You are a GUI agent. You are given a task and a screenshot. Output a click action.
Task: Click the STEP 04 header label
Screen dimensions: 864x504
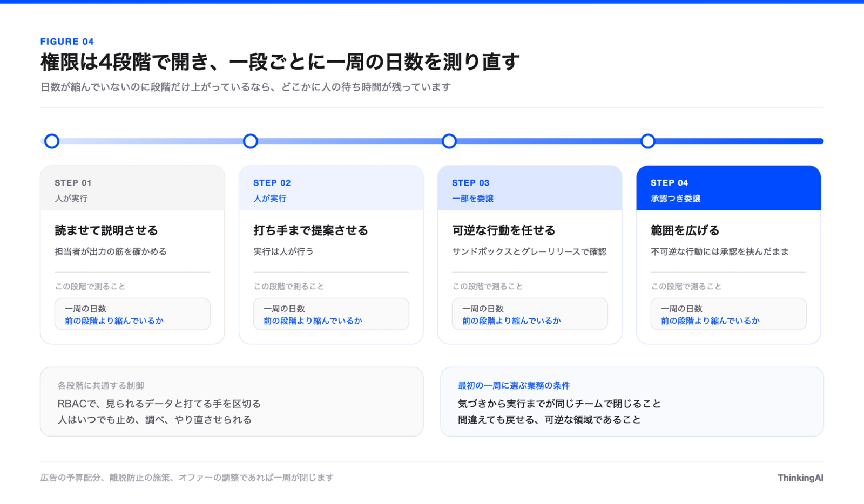coord(669,183)
